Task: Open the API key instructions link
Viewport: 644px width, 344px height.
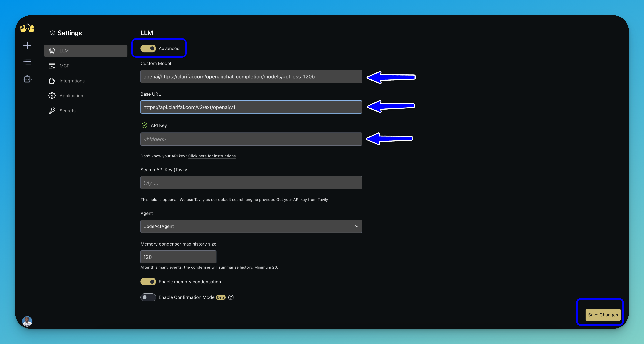Action: point(212,156)
